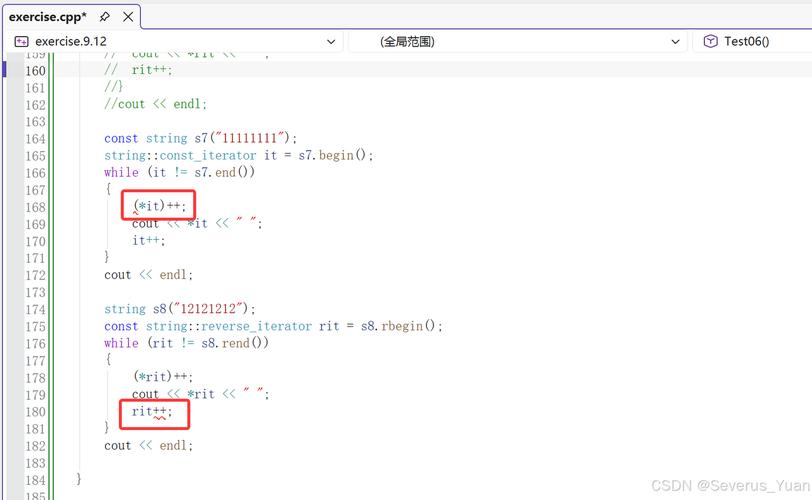Click the 'while (rit != s8.rend())' line

tap(186, 343)
